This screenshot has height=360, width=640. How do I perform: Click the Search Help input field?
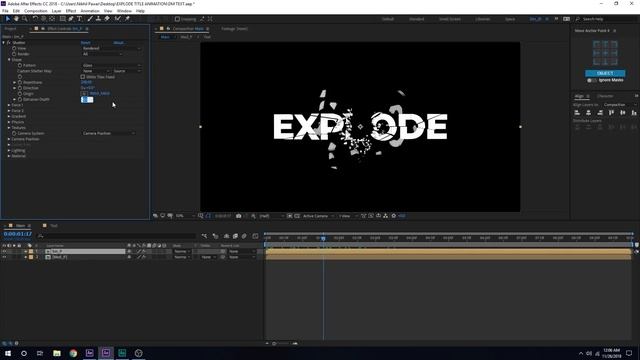click(607, 19)
